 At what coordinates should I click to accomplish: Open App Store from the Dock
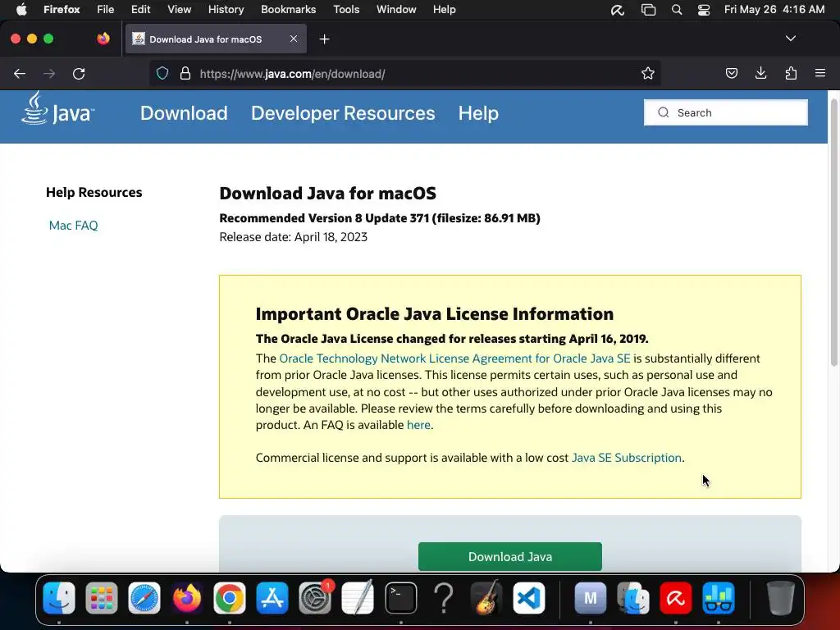272,598
